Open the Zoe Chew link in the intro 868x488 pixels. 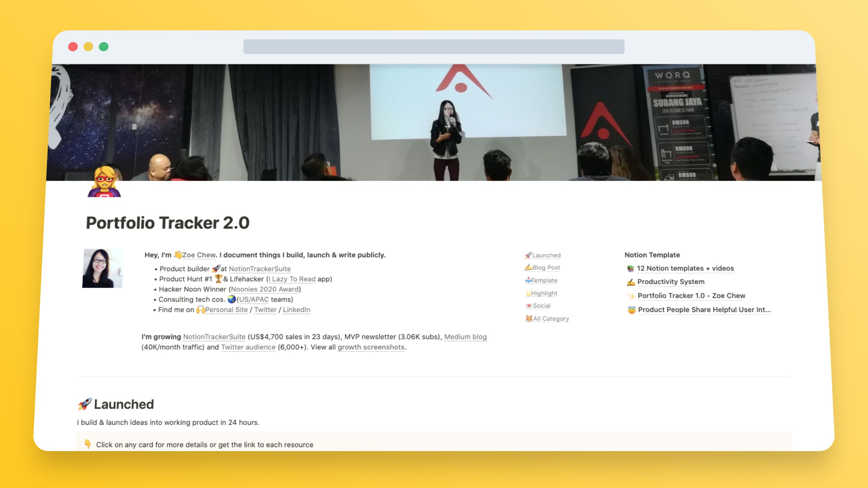(198, 255)
